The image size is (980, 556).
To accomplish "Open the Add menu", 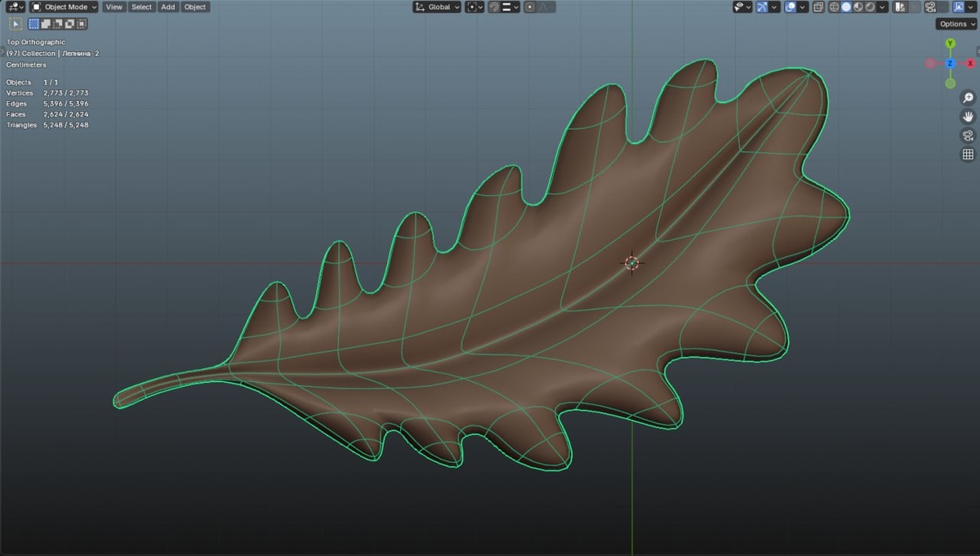I will [167, 7].
